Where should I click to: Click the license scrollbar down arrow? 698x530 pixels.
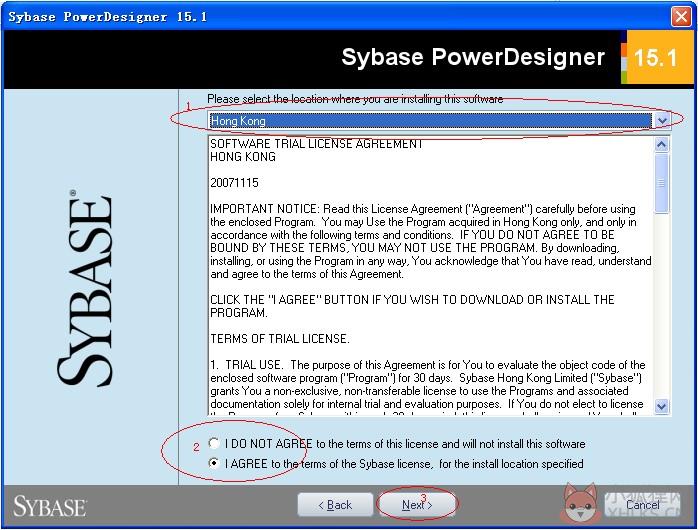[662, 406]
